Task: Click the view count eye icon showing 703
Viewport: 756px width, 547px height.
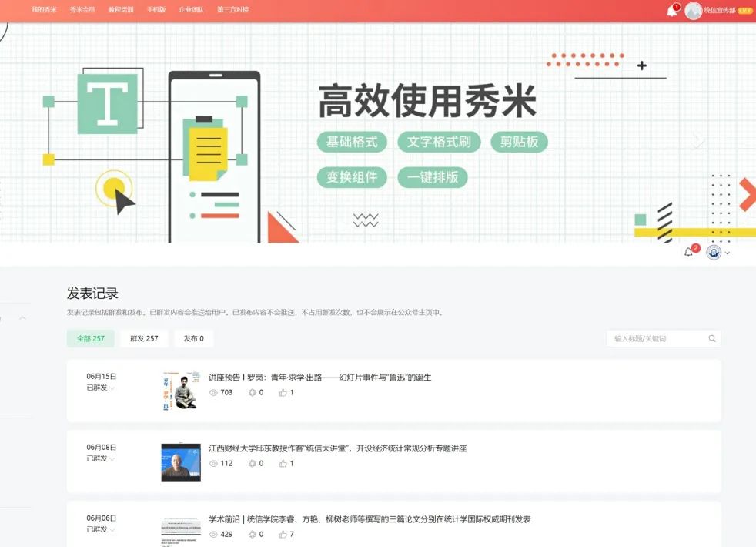Action: pyautogui.click(x=214, y=393)
